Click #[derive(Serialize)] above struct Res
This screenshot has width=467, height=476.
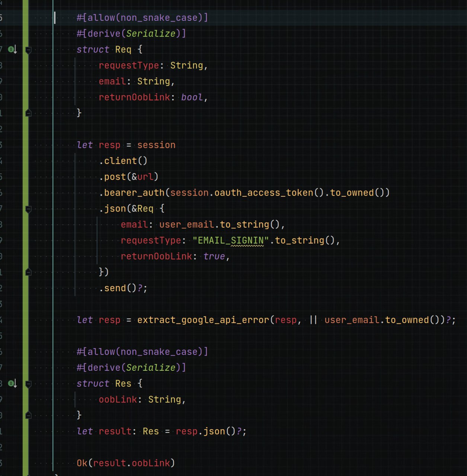[131, 368]
